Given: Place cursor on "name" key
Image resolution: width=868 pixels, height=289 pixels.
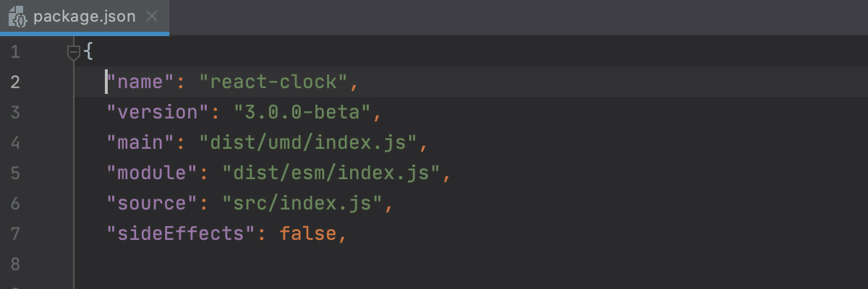Looking at the screenshot, I should [x=141, y=82].
